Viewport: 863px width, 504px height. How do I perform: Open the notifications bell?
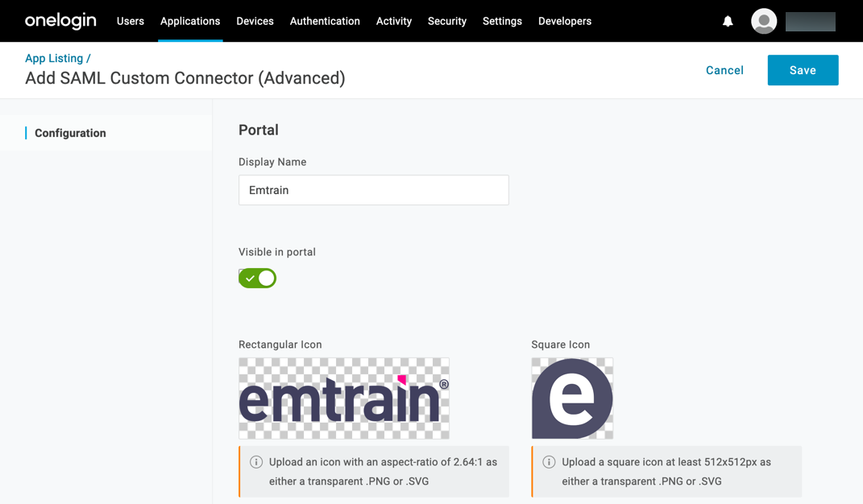click(x=728, y=22)
